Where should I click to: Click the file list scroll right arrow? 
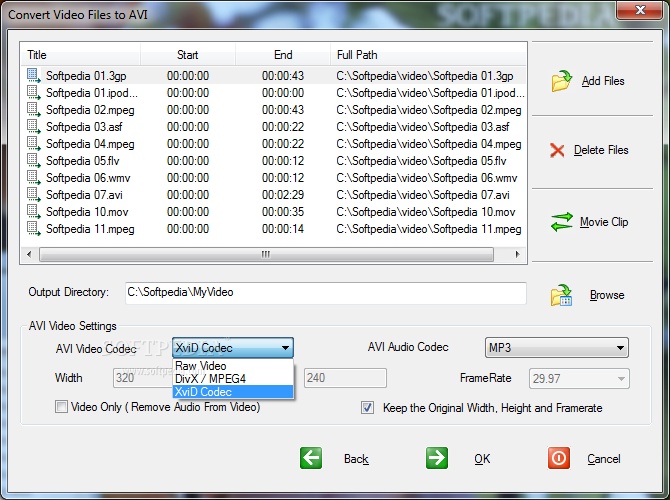[x=517, y=255]
